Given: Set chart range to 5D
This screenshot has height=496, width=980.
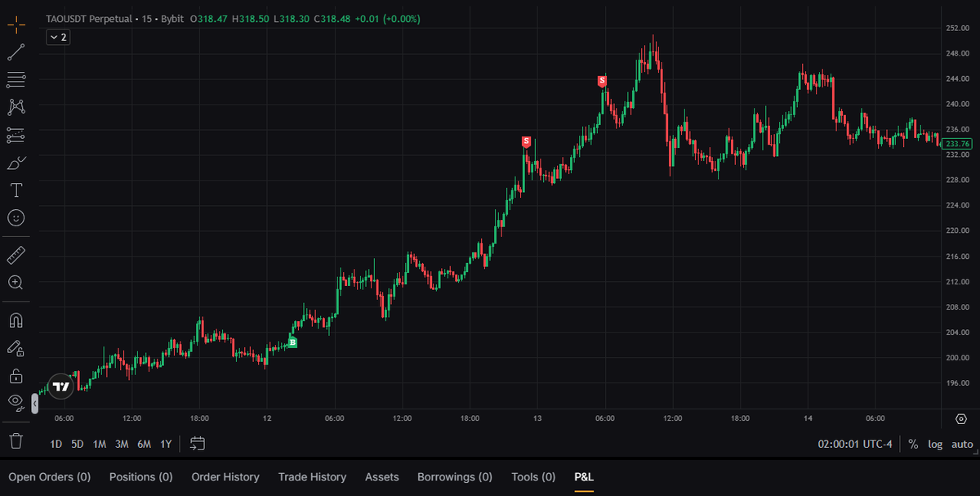Looking at the screenshot, I should click(78, 444).
